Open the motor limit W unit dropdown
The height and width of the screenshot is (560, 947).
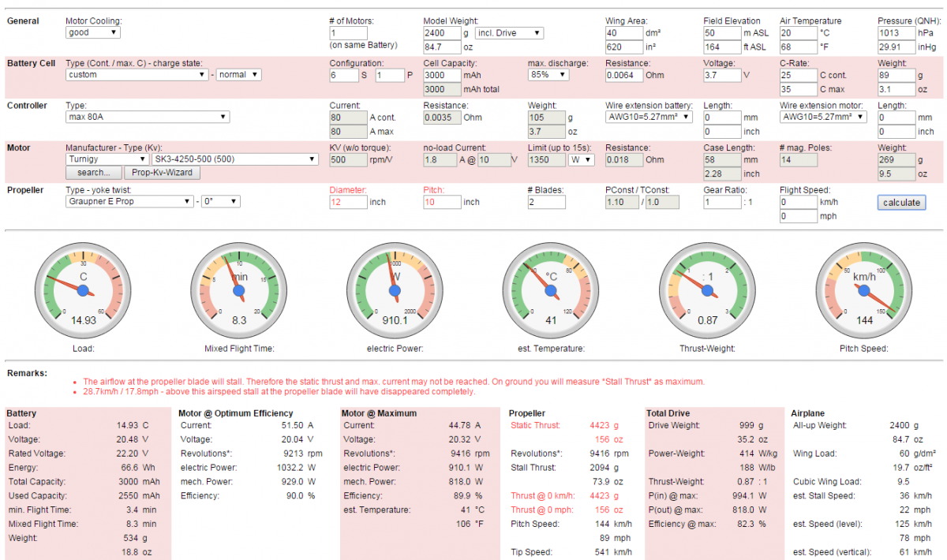(x=582, y=159)
